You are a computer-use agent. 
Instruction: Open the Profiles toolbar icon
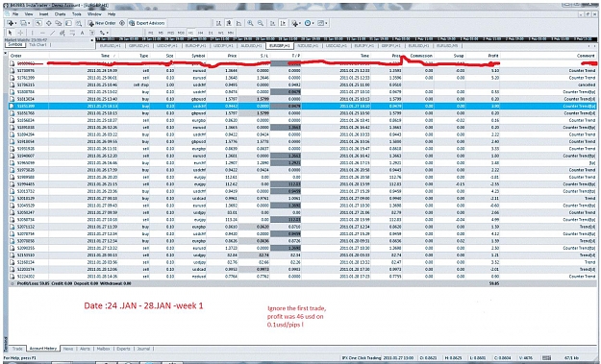[x=23, y=23]
